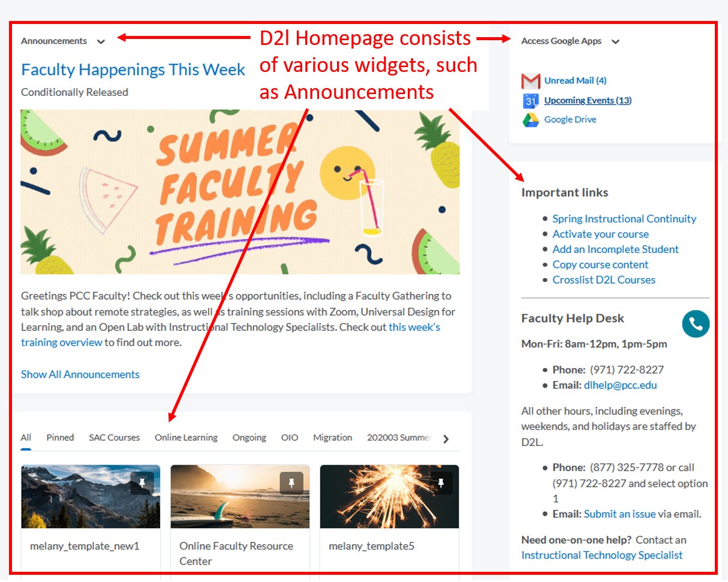This screenshot has width=728, height=582.
Task: Click the Google Calendar icon beside Upcoming Events
Action: pyautogui.click(x=531, y=101)
